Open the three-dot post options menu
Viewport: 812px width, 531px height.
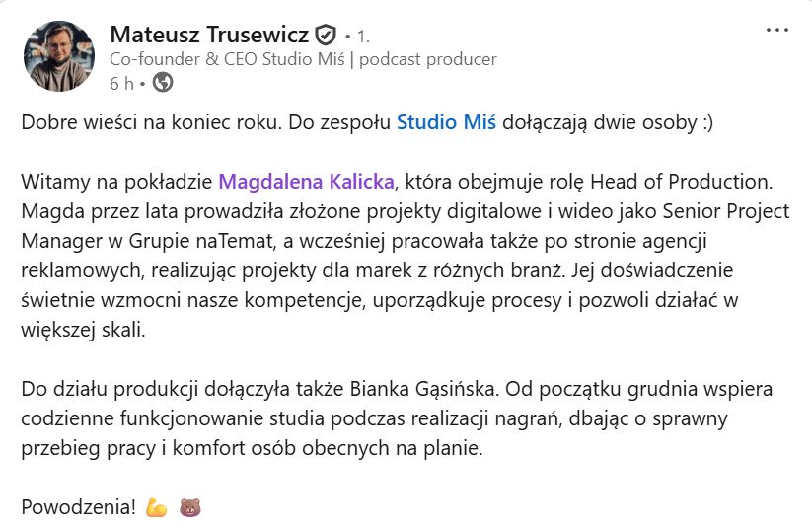click(777, 31)
